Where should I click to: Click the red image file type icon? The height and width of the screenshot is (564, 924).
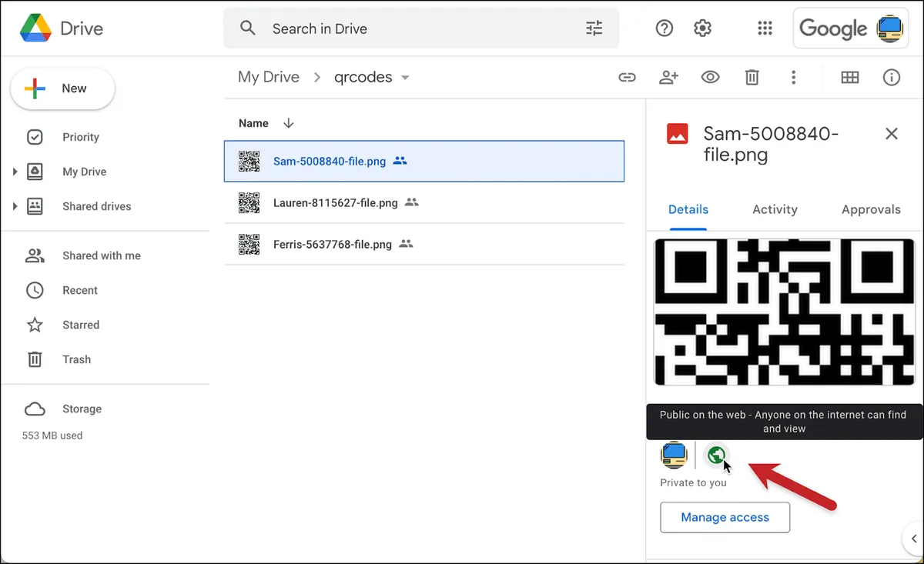[x=678, y=134]
